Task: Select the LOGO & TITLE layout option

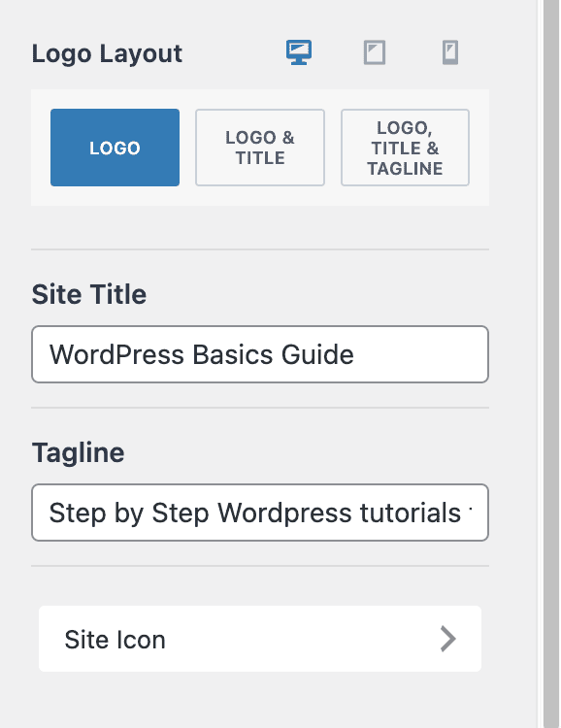Action: tap(260, 148)
